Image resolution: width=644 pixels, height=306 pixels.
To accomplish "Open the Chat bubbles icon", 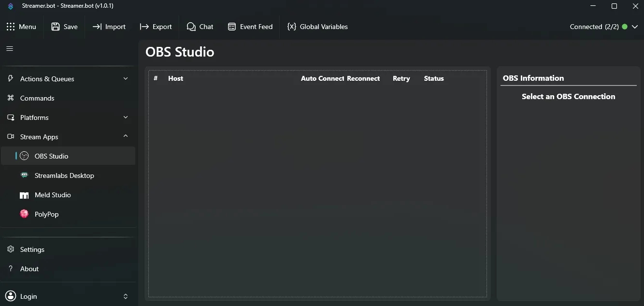I will click(x=191, y=27).
